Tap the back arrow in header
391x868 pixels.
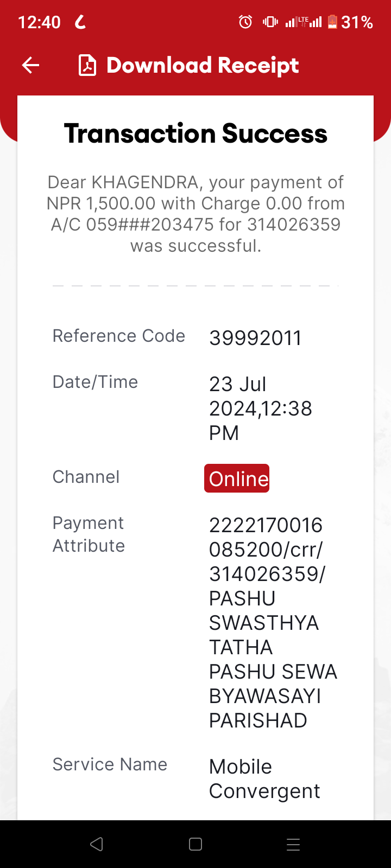click(30, 66)
